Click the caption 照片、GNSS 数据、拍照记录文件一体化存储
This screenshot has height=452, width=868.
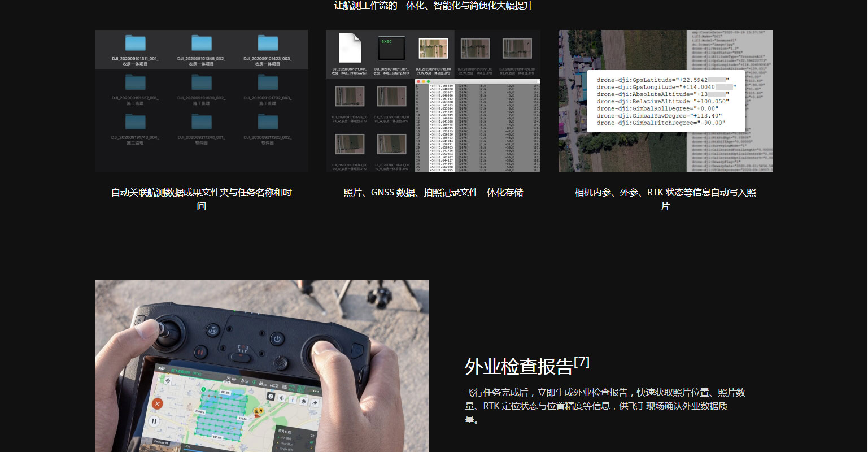pyautogui.click(x=433, y=192)
